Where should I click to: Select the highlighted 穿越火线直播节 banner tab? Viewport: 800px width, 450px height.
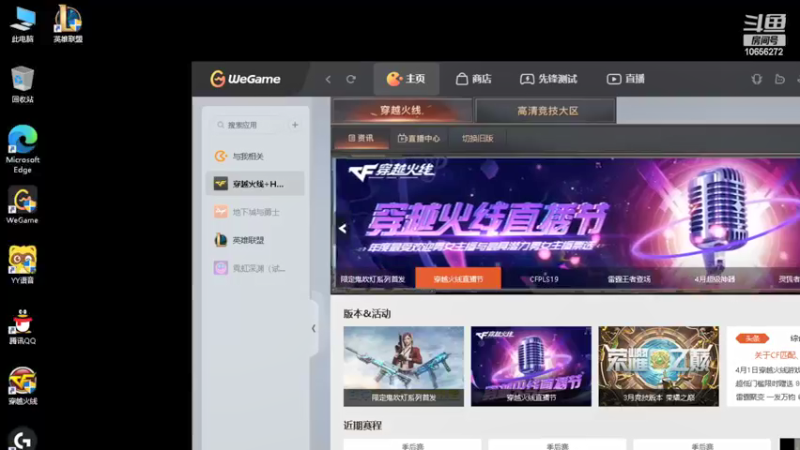click(458, 279)
